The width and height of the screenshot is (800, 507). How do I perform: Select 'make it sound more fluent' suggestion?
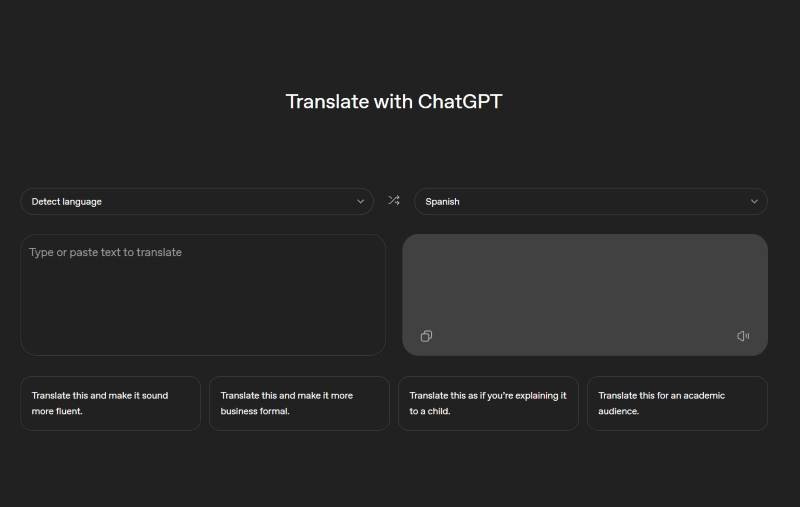[110, 403]
